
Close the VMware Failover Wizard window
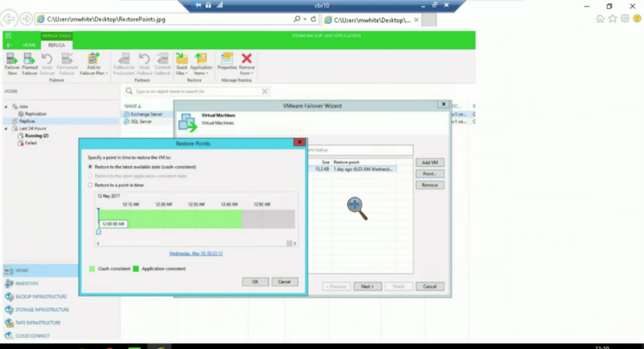443,104
